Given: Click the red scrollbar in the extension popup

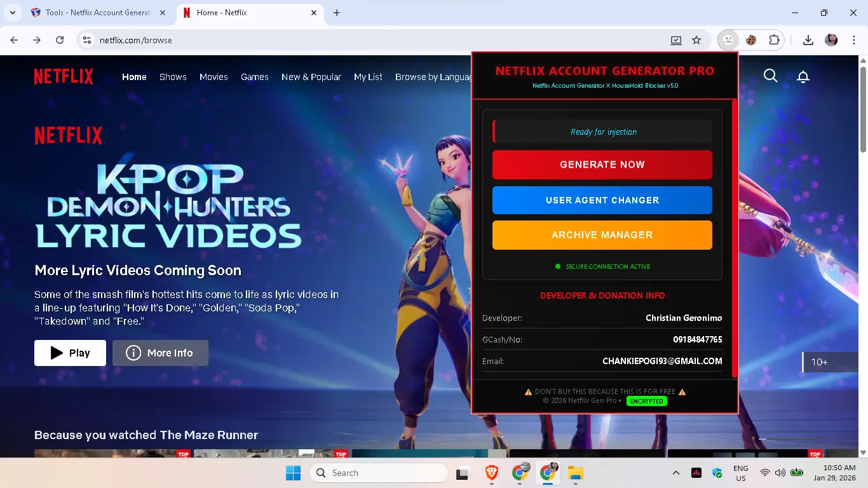Looking at the screenshot, I should click(735, 238).
